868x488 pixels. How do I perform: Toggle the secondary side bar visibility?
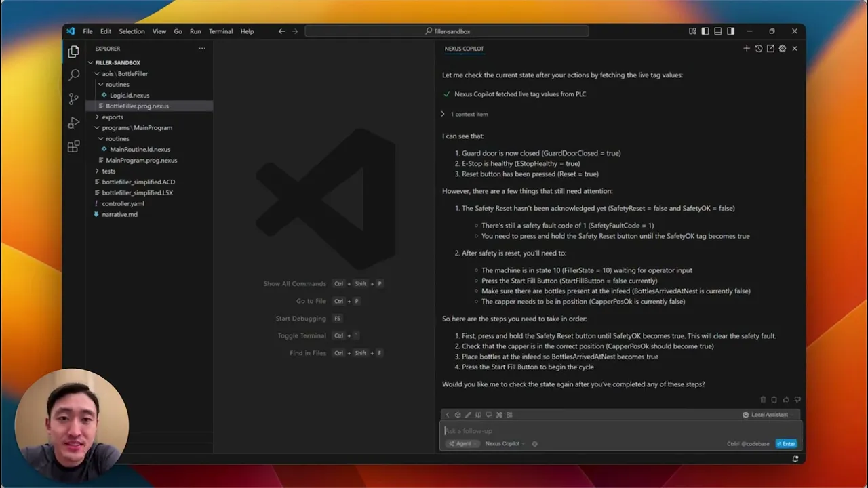(730, 31)
